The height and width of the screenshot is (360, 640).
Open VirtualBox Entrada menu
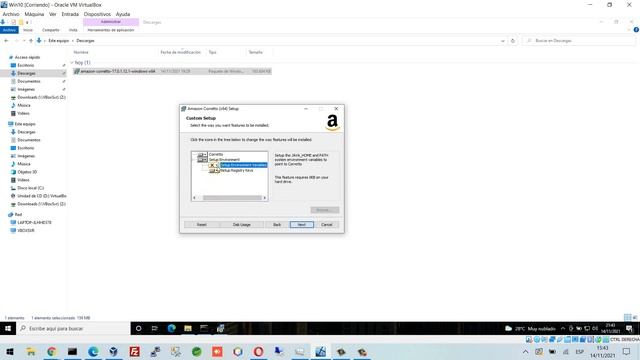pos(70,14)
